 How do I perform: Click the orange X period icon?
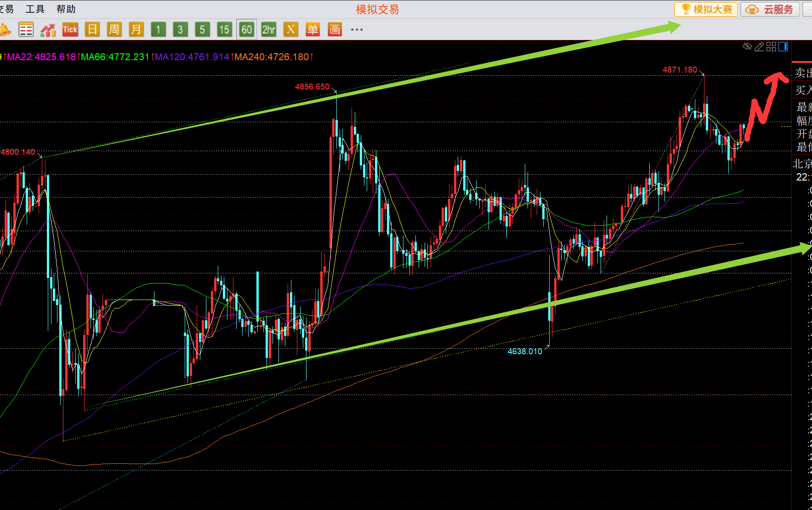point(290,30)
